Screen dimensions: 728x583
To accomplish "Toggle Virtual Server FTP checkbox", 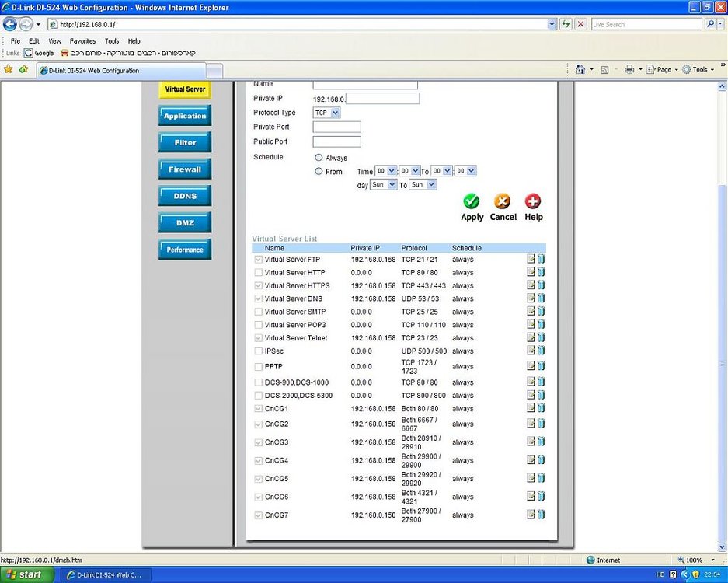I will [x=259, y=260].
